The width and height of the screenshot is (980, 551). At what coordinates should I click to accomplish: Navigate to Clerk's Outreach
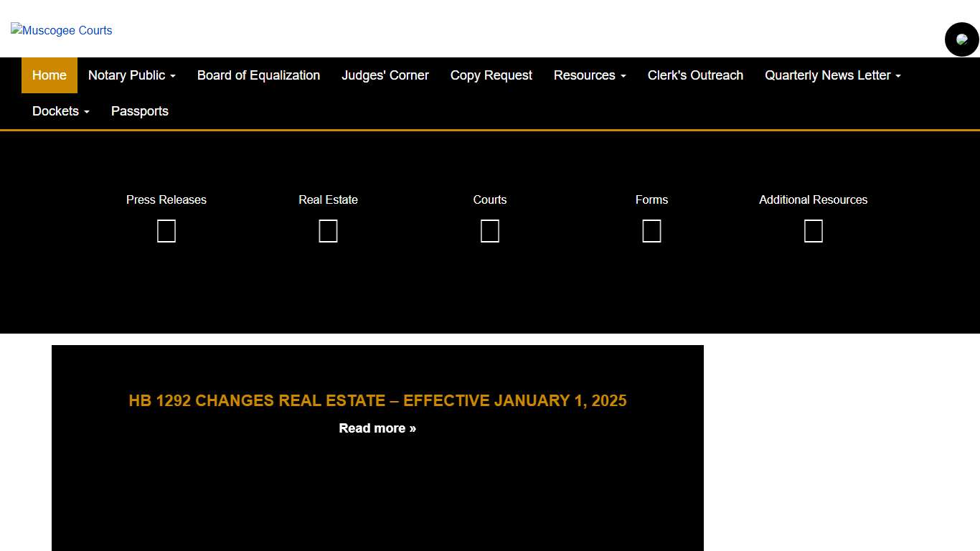[695, 75]
